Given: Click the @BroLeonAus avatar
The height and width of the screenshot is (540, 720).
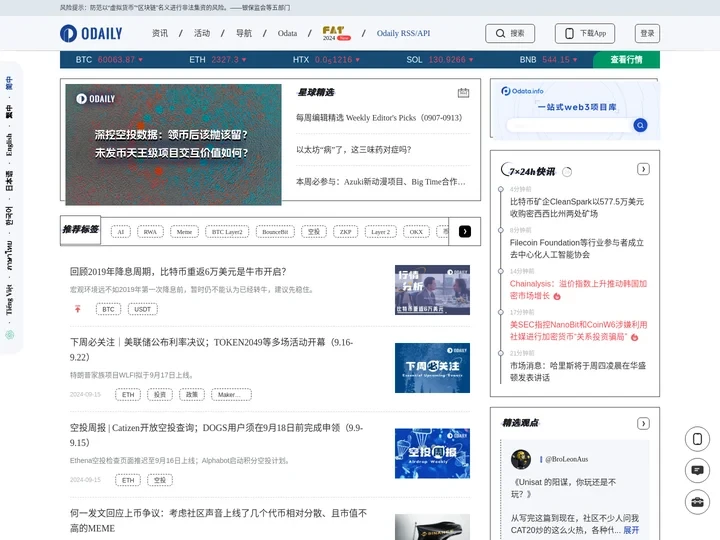Looking at the screenshot, I should click(521, 459).
